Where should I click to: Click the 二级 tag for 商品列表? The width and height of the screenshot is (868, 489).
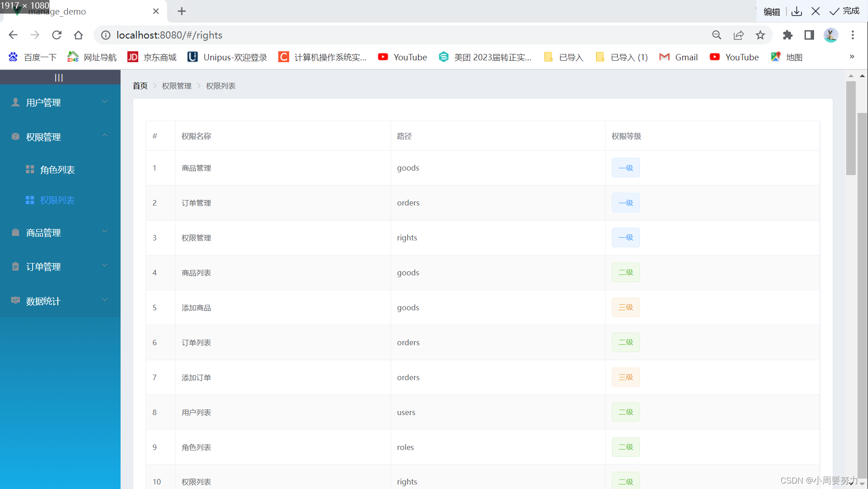click(626, 273)
